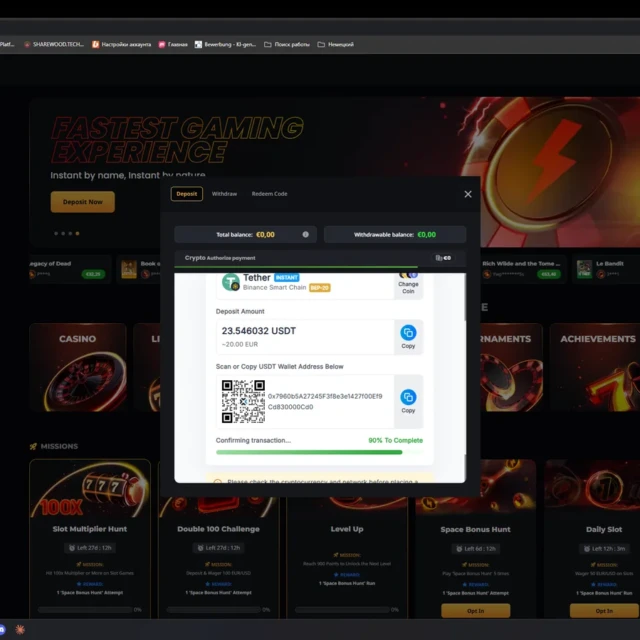Open the ACHIEVEMENTS category card
The width and height of the screenshot is (640, 640).
(x=595, y=367)
